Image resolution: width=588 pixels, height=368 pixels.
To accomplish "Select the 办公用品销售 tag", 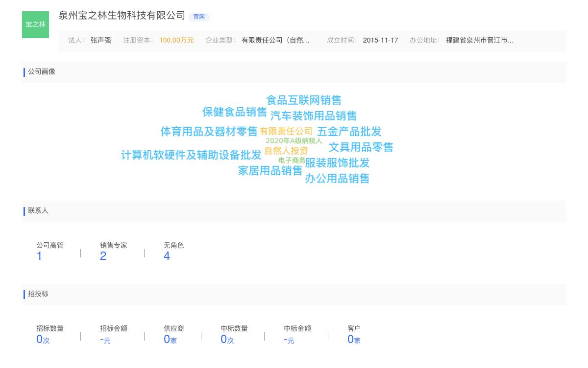I will [337, 179].
